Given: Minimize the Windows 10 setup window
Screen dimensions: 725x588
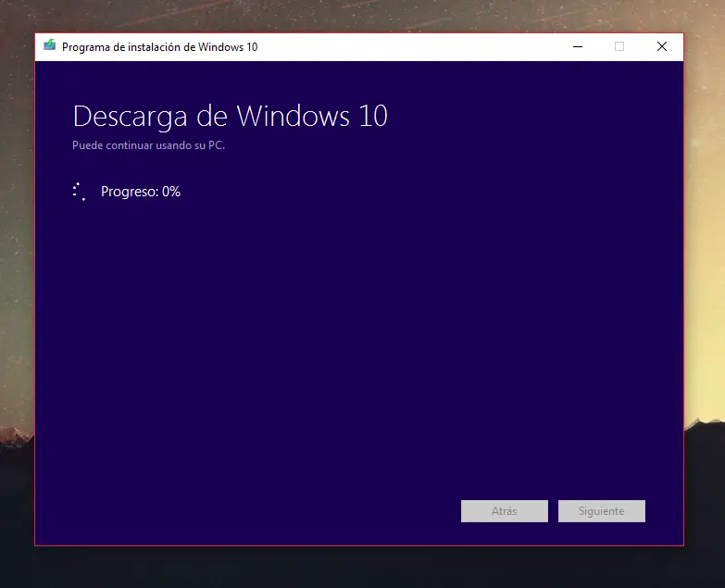Looking at the screenshot, I should [578, 46].
